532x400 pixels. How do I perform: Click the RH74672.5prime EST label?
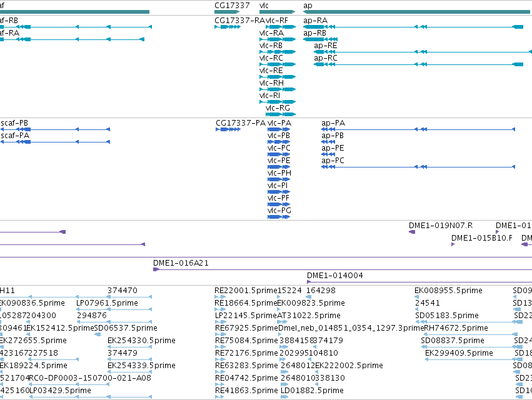(456, 328)
